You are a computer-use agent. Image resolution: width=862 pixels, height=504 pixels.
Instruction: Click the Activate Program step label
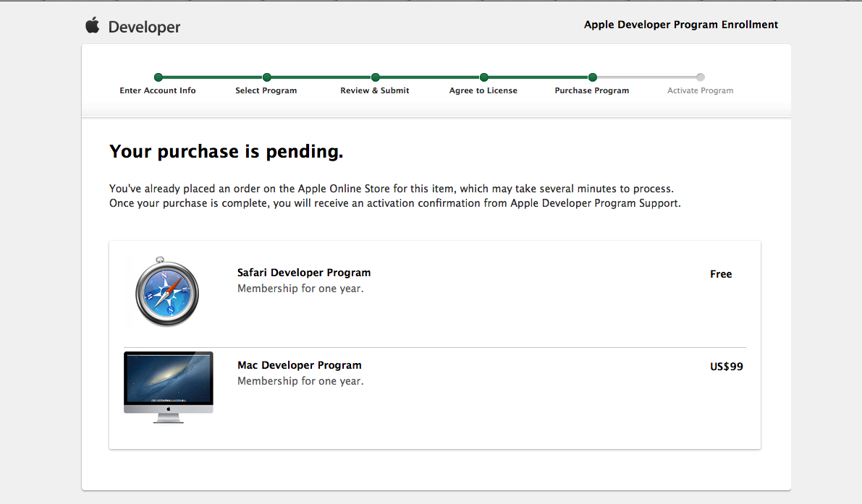(x=701, y=90)
